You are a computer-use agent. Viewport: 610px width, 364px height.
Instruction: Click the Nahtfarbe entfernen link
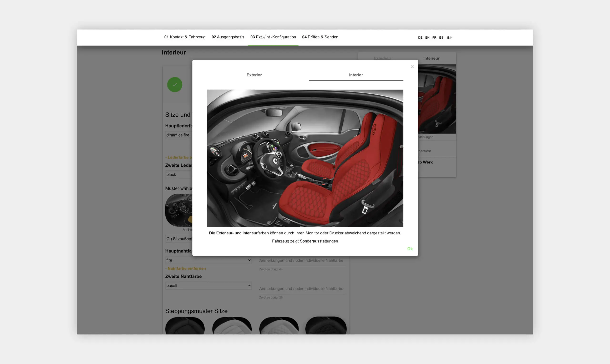(x=186, y=268)
